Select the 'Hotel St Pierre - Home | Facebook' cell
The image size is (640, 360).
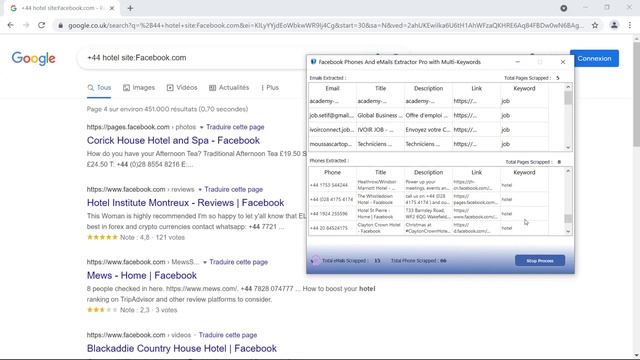[x=380, y=213]
